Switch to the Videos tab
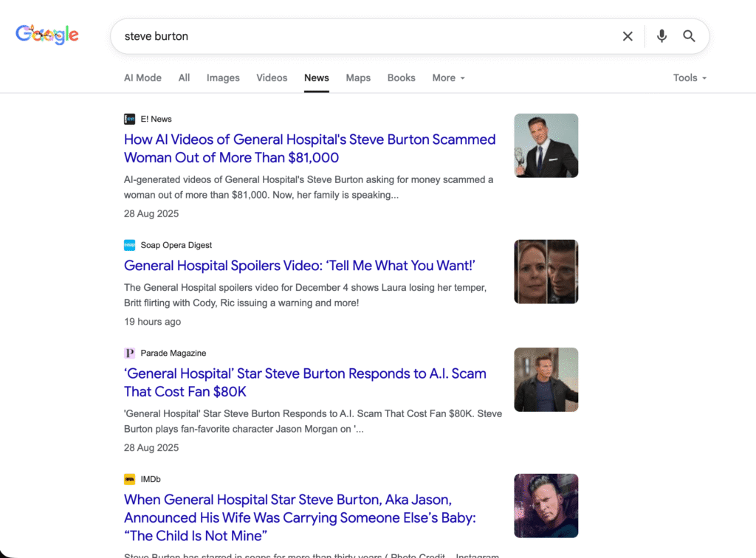The image size is (756, 558). (272, 77)
